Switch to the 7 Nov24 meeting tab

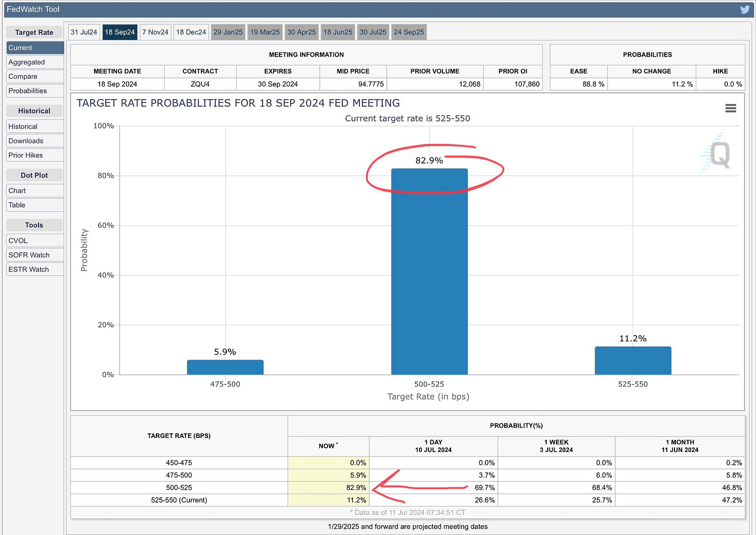tap(155, 32)
